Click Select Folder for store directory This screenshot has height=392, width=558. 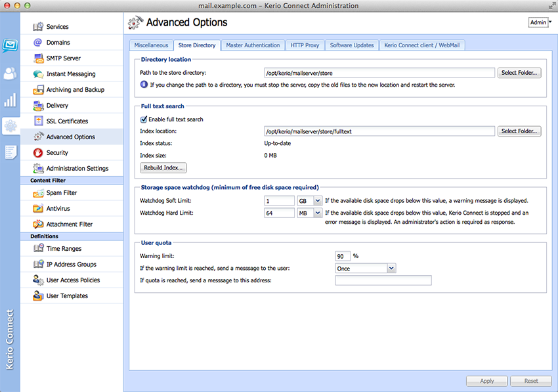click(519, 73)
